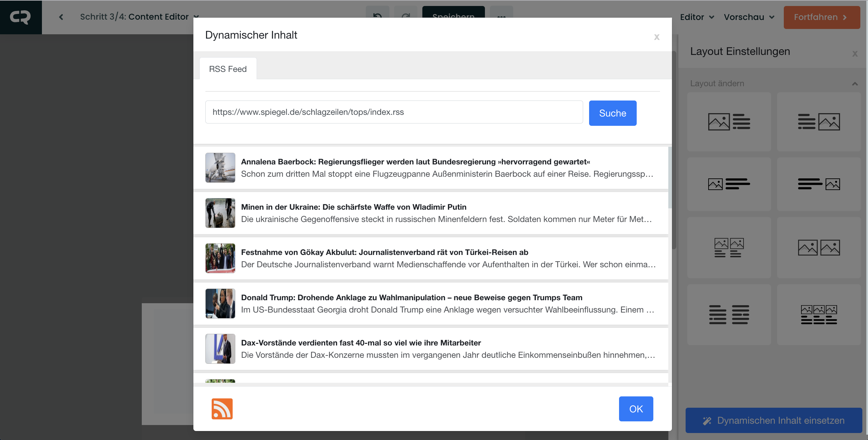Open the Editor dropdown menu

[697, 17]
